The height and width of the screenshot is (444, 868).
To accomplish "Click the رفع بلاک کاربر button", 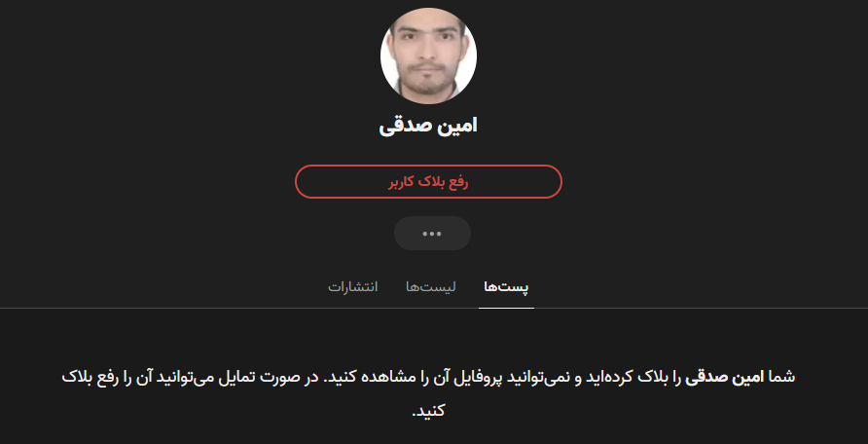I will (x=428, y=181).
